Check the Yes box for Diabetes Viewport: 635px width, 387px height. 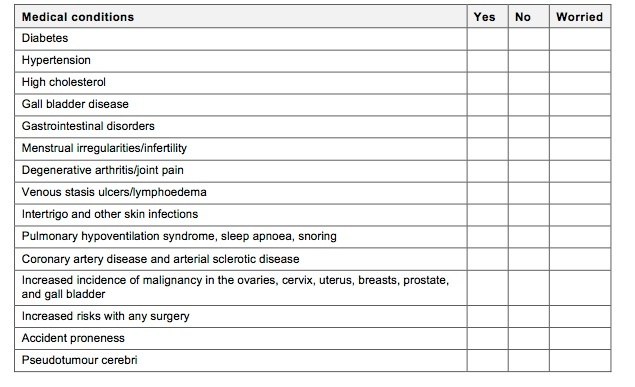(488, 39)
